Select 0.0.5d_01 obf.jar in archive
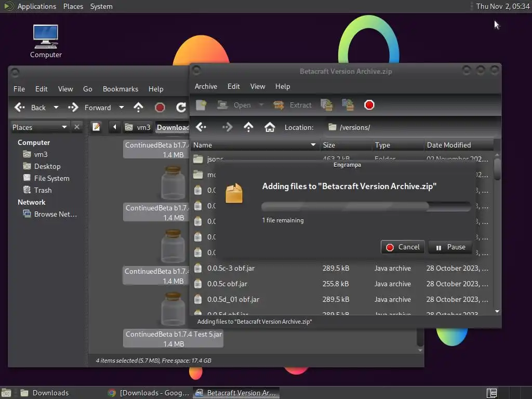 coord(342,300)
